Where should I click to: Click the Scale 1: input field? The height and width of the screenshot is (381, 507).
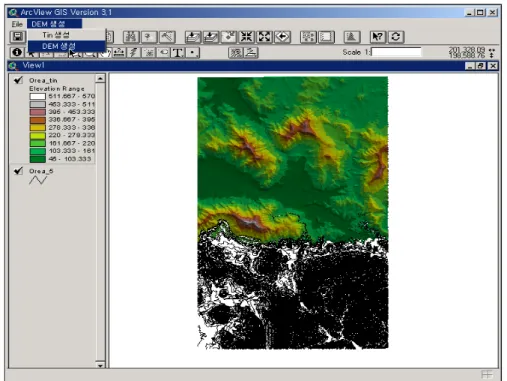pyautogui.click(x=396, y=52)
